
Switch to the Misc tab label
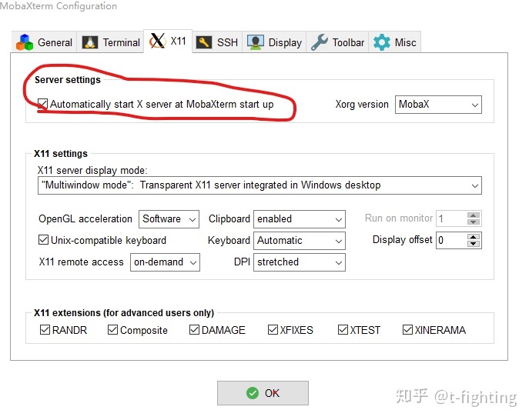[x=405, y=42]
